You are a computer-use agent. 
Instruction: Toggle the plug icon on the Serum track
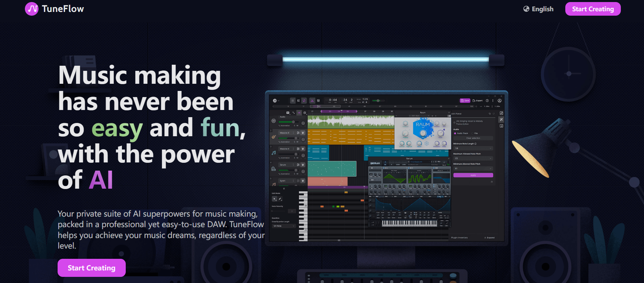[x=303, y=165]
